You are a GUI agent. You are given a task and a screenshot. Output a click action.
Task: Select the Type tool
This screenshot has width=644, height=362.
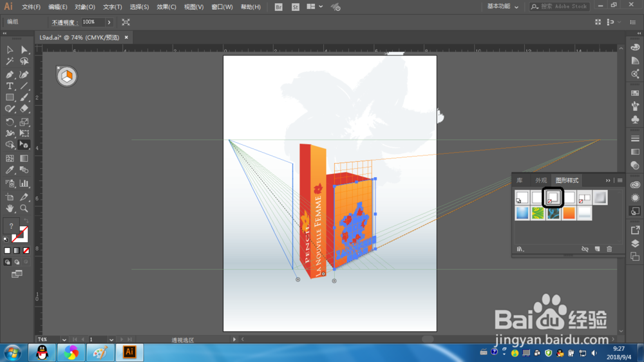pyautogui.click(x=10, y=86)
